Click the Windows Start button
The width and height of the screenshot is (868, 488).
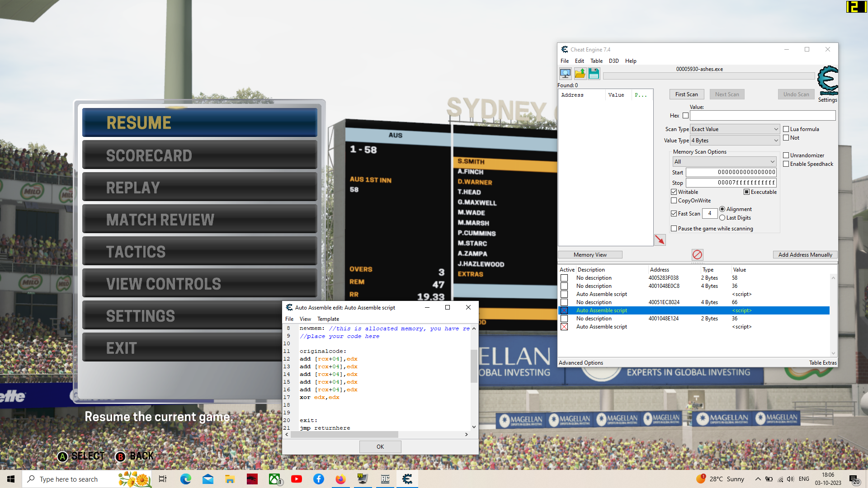pos(11,479)
